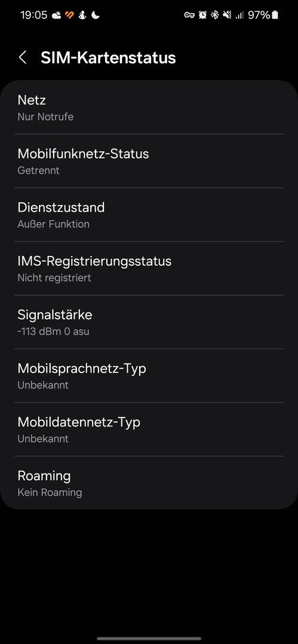Select the Mobildatennetz-Typ entry
Screen dimensions: 298x644
149,429
